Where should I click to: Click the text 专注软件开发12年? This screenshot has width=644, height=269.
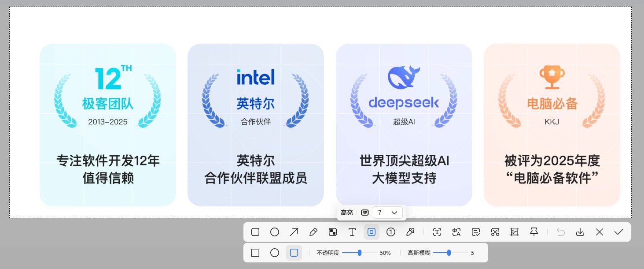[x=108, y=161]
